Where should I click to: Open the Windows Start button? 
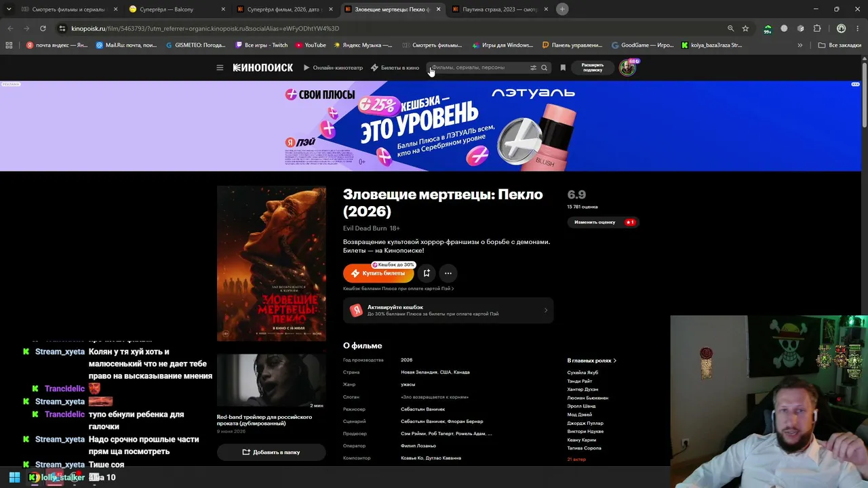14,477
